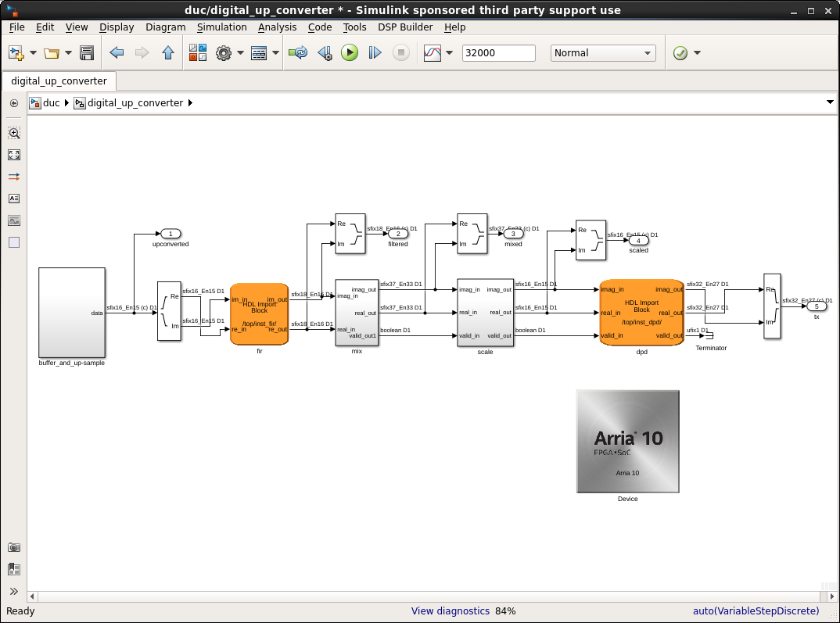Click Fit to View icon in the palette

[x=14, y=155]
